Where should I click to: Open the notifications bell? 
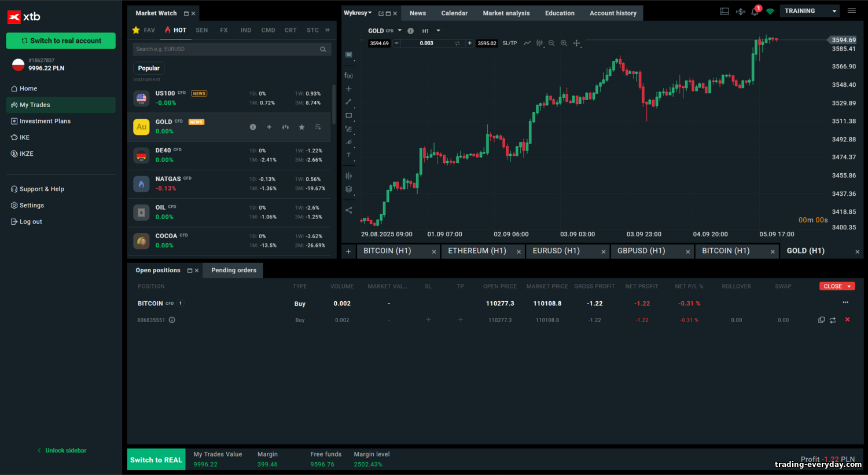[x=755, y=12]
